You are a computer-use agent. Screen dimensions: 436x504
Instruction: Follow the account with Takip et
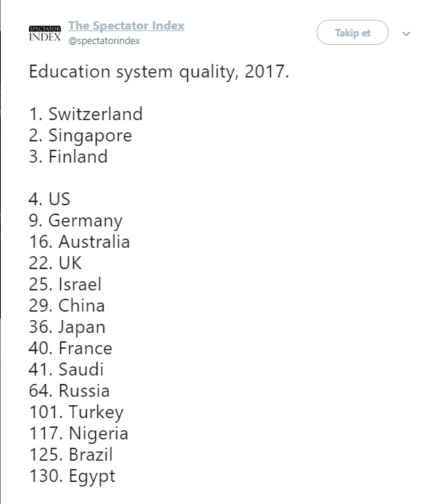(x=352, y=33)
